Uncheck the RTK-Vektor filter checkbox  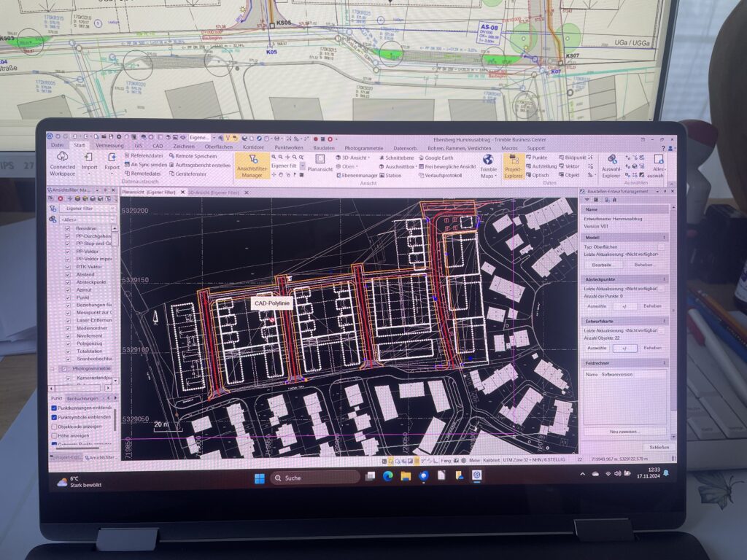(x=68, y=267)
